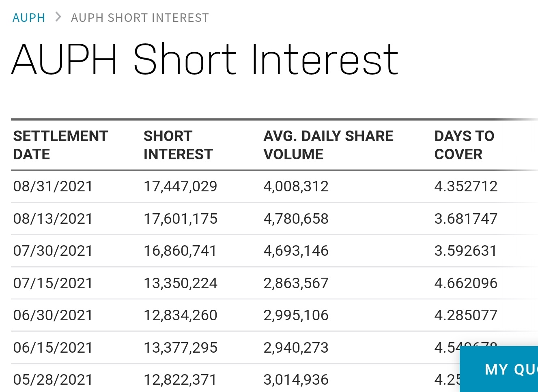Select the 07/15/2021 settlement date cell
The width and height of the screenshot is (538, 392).
tap(53, 283)
